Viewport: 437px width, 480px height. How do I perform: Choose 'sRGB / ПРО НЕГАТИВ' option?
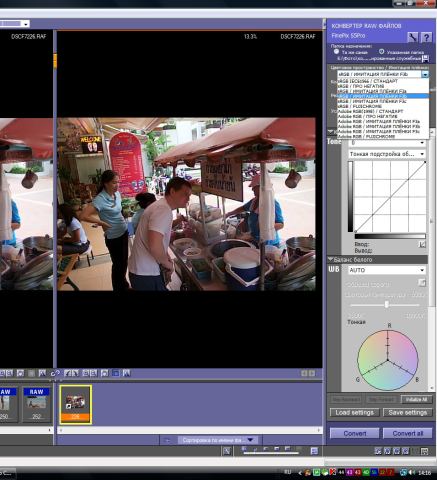pos(383,86)
